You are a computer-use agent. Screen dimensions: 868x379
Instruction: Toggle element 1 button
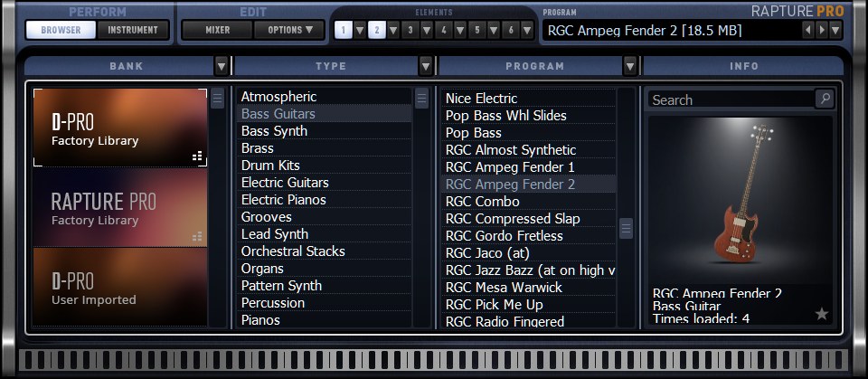tap(344, 30)
